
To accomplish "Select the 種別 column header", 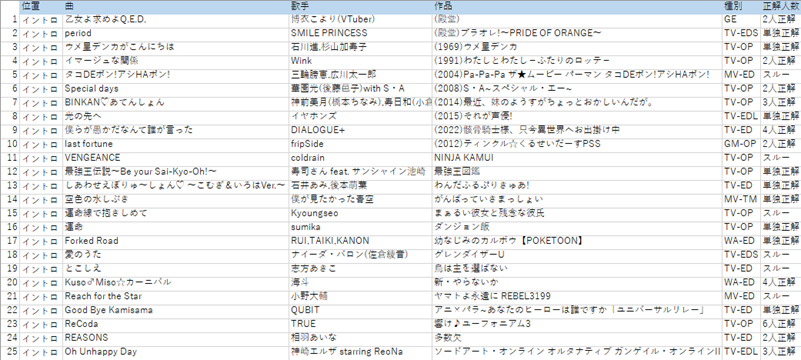I will tap(741, 7).
